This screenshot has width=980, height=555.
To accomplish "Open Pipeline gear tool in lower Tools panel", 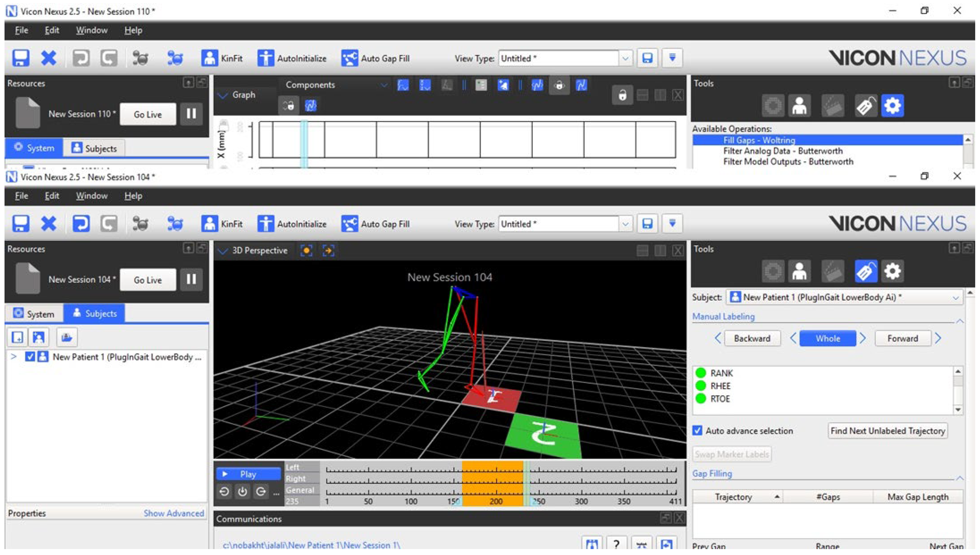I will [x=892, y=271].
